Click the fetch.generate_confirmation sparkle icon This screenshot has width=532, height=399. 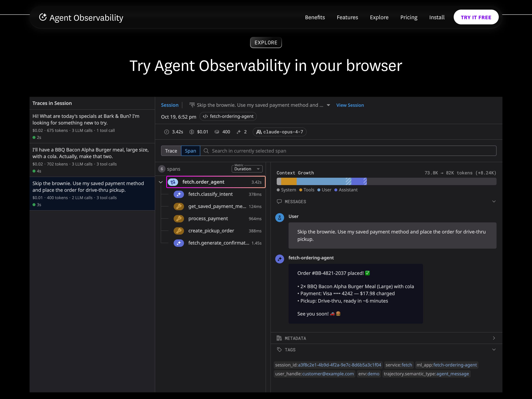pos(179,243)
